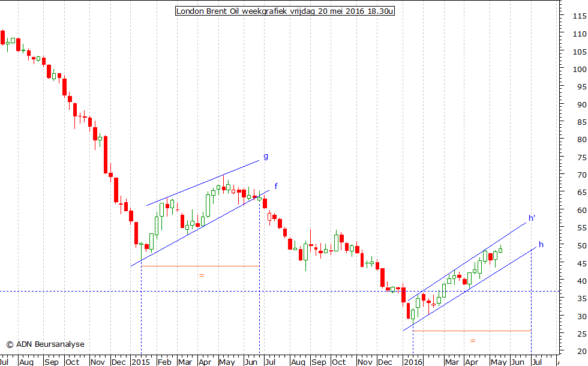Click the blue 'g' trendline label
The image size is (588, 366).
click(x=266, y=157)
